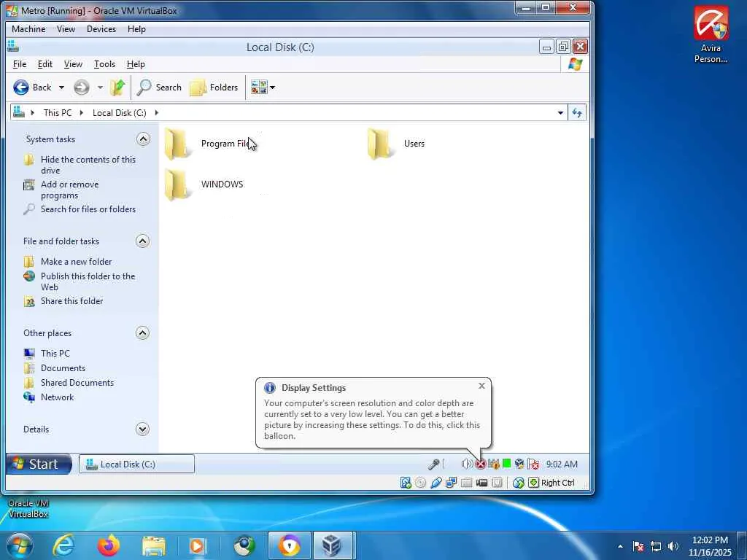Click the Back navigation arrow
The height and width of the screenshot is (560, 747).
point(21,87)
